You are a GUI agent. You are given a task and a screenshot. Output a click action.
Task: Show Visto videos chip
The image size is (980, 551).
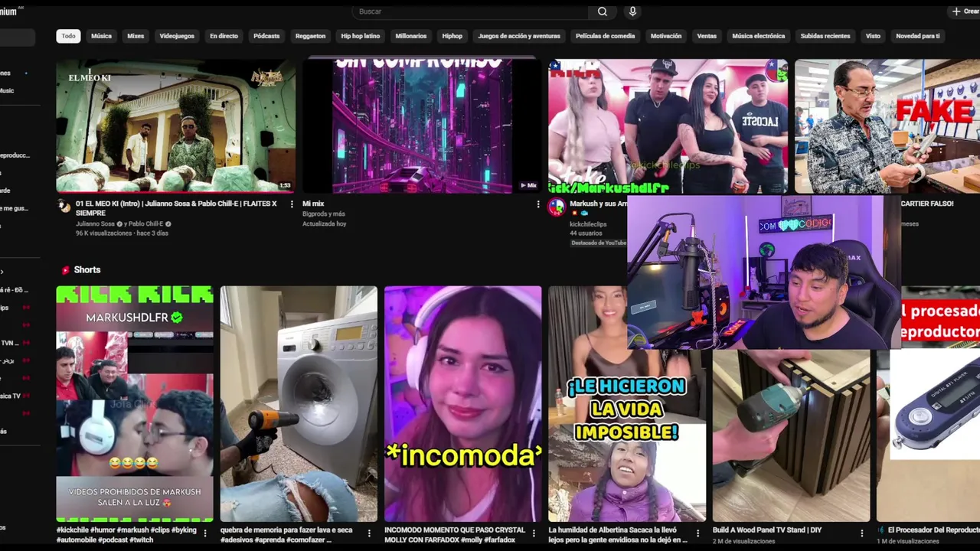(x=873, y=36)
